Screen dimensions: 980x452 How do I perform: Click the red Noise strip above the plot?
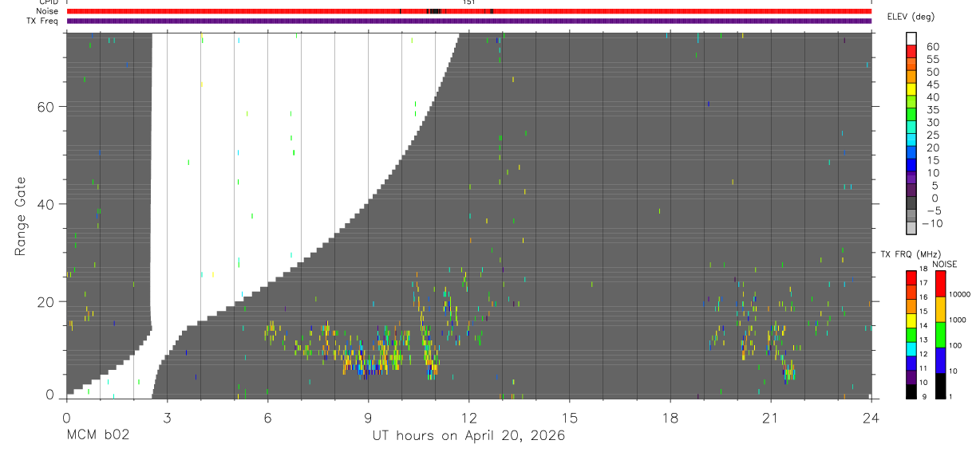coord(468,11)
